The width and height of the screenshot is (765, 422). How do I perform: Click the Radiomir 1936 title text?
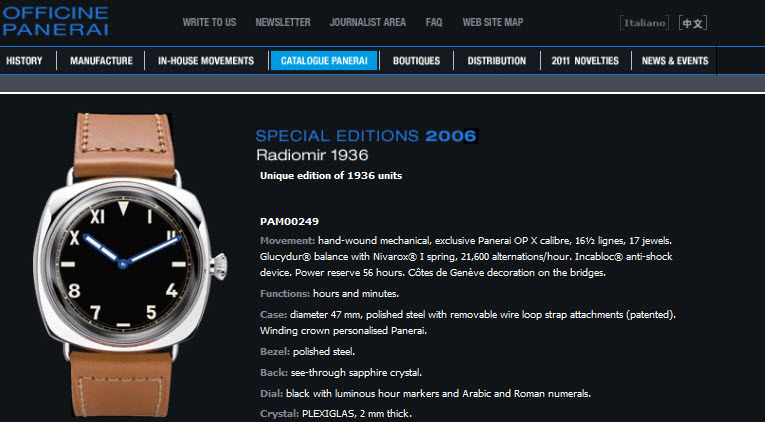(x=312, y=156)
